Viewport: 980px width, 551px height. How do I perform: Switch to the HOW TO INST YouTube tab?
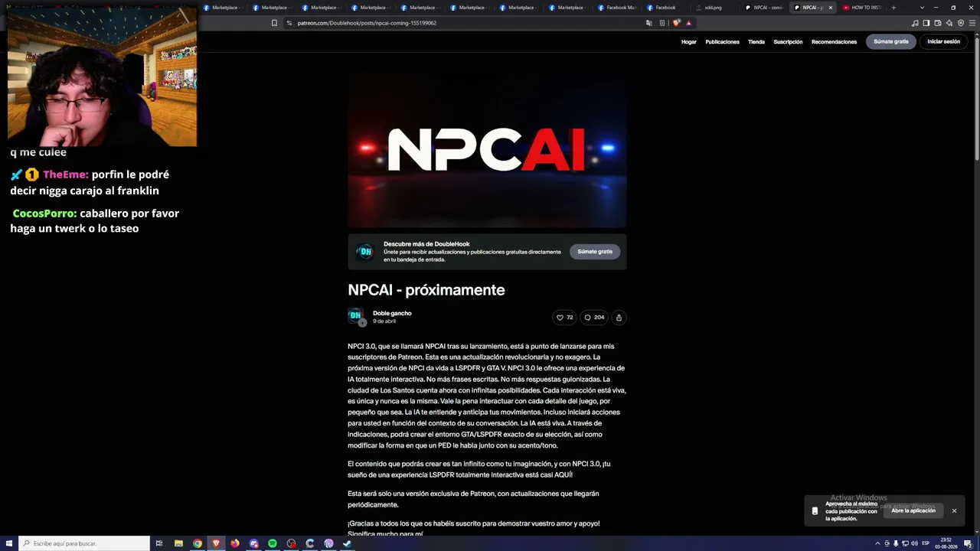[x=861, y=8]
